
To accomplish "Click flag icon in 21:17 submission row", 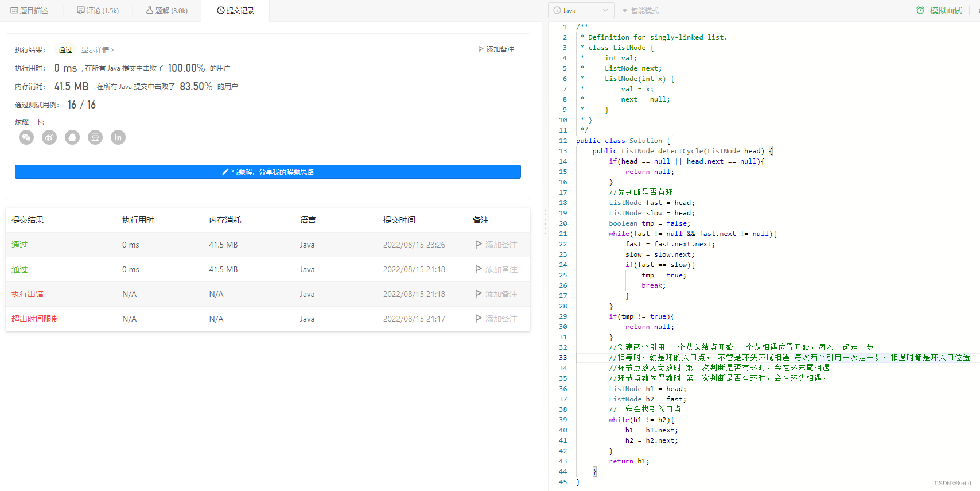I will click(x=479, y=319).
